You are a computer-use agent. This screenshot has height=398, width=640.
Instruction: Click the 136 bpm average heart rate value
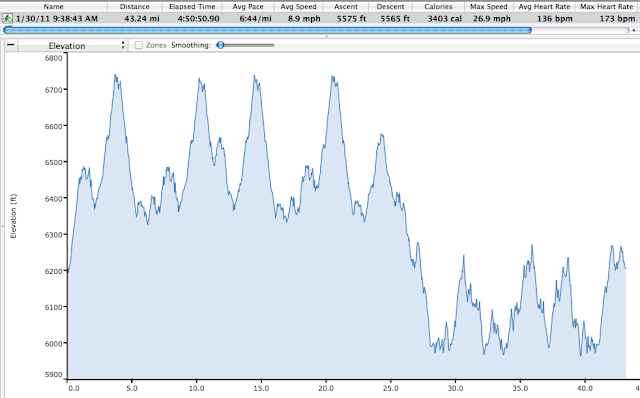click(555, 19)
